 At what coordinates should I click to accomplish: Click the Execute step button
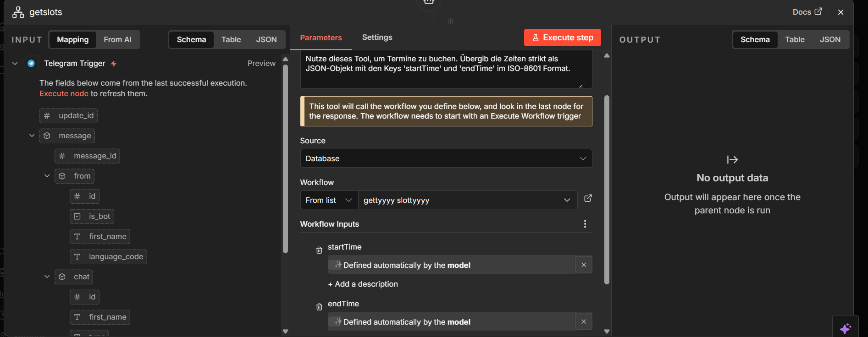coord(562,38)
